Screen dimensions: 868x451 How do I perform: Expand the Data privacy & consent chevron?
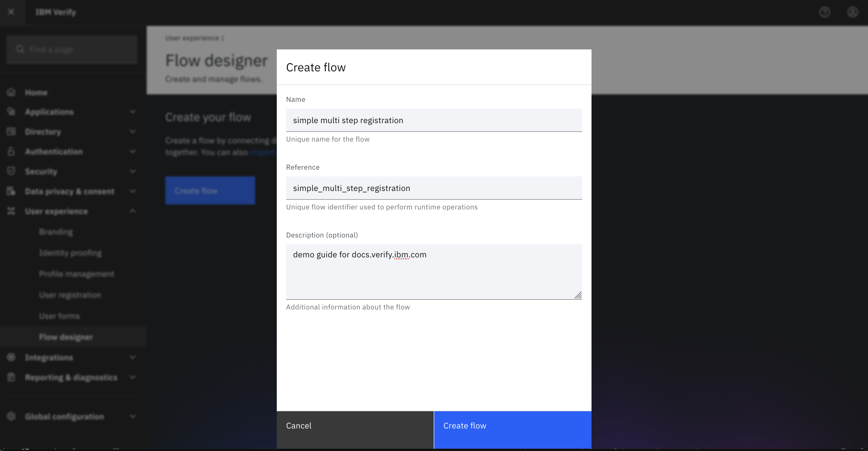(x=133, y=191)
